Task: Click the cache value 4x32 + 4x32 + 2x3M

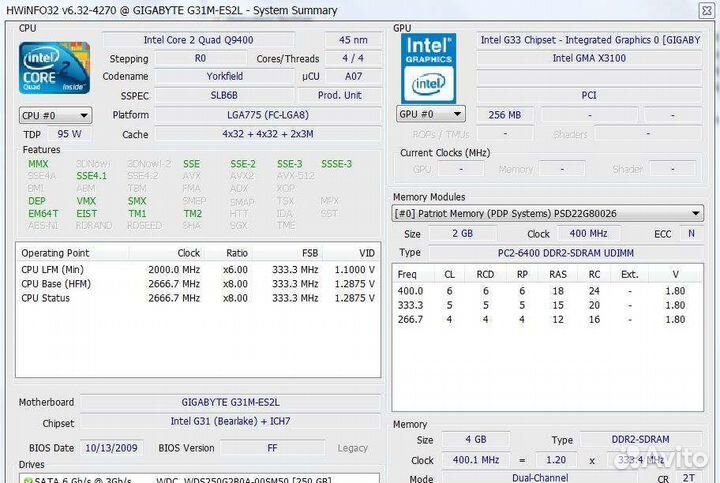Action: (x=268, y=134)
